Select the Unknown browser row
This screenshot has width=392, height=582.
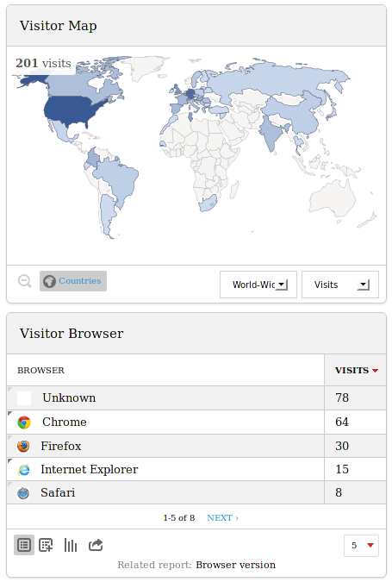point(196,397)
